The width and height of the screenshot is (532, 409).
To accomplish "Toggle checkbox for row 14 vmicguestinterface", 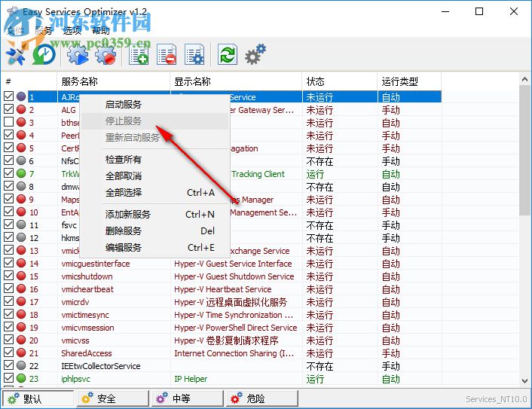I will (9, 263).
